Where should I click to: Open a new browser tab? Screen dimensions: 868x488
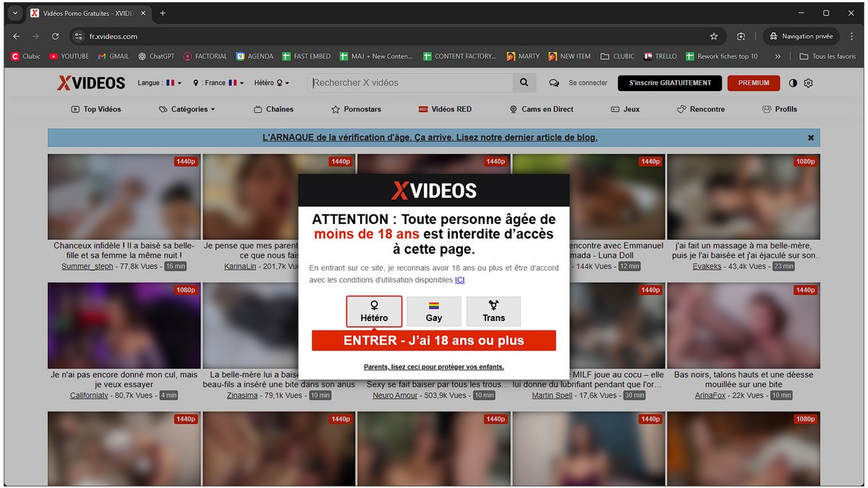tap(163, 13)
